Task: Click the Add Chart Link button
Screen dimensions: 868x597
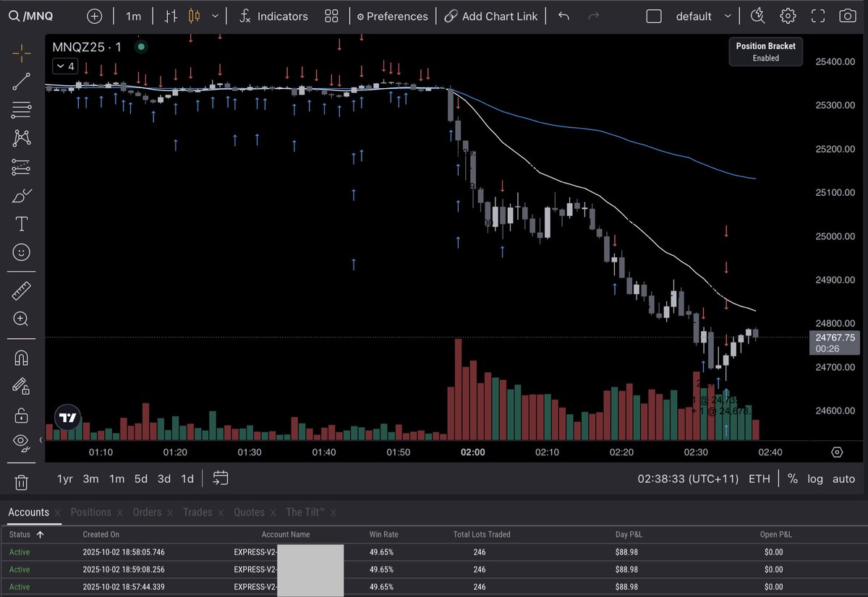Action: click(x=492, y=16)
